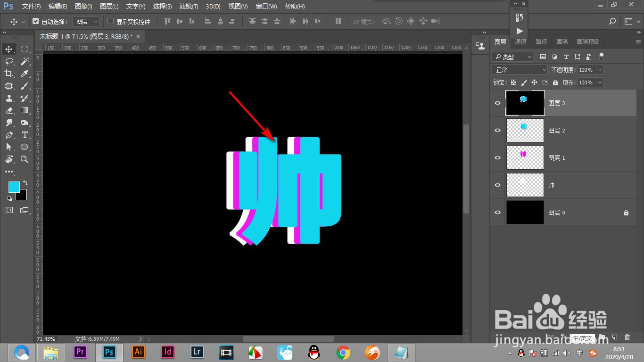Switch to the 通道 tab
644x362 pixels.
[x=520, y=42]
